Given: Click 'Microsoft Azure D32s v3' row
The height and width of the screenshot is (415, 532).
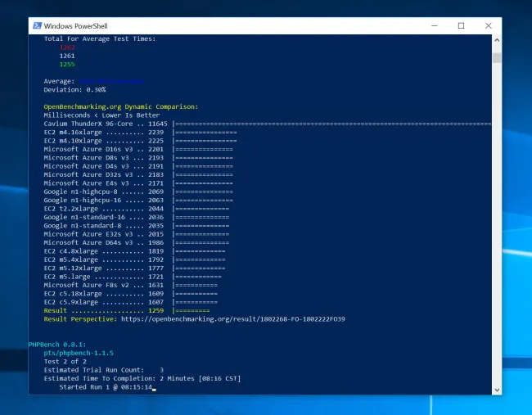Looking at the screenshot, I should [138, 174].
